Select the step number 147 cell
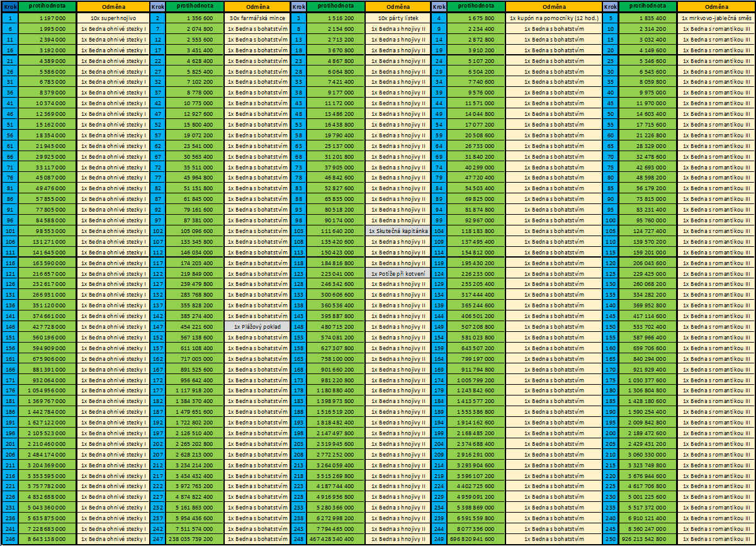The width and height of the screenshot is (756, 546). click(x=157, y=327)
